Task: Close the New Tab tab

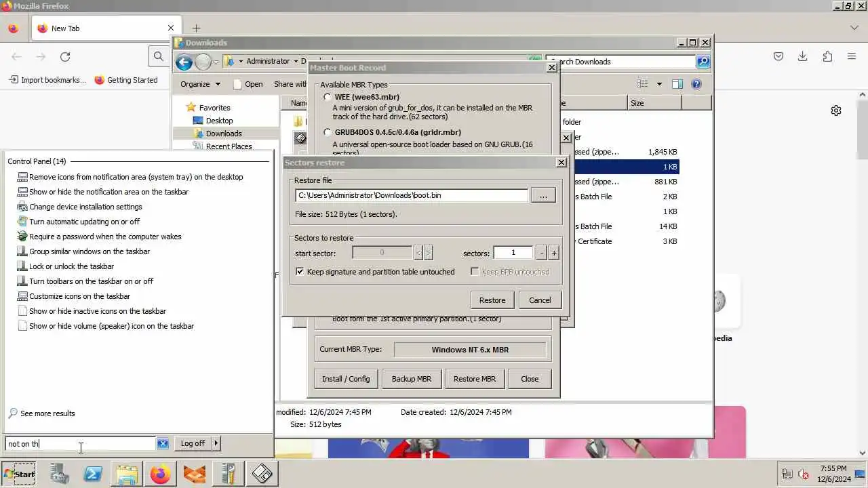Action: tap(171, 28)
